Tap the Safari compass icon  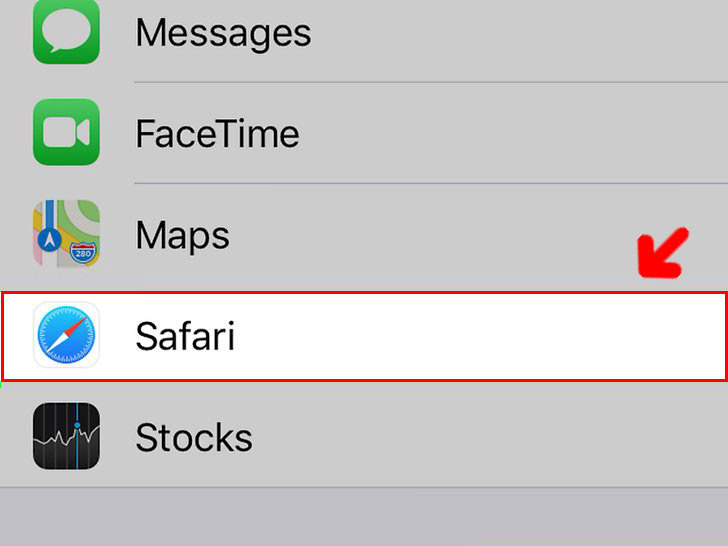point(66,335)
